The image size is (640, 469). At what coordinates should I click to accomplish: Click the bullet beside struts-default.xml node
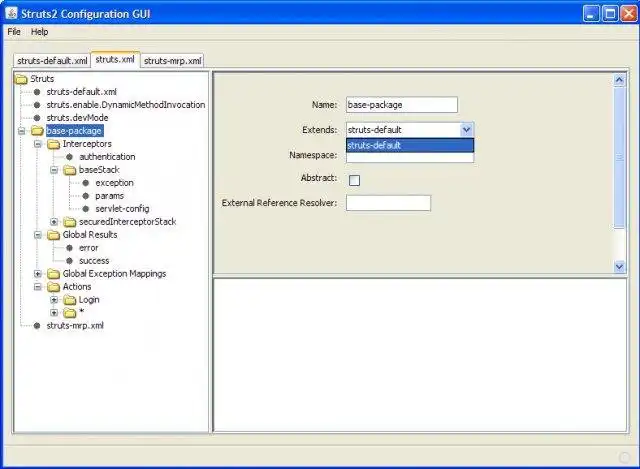click(x=37, y=92)
